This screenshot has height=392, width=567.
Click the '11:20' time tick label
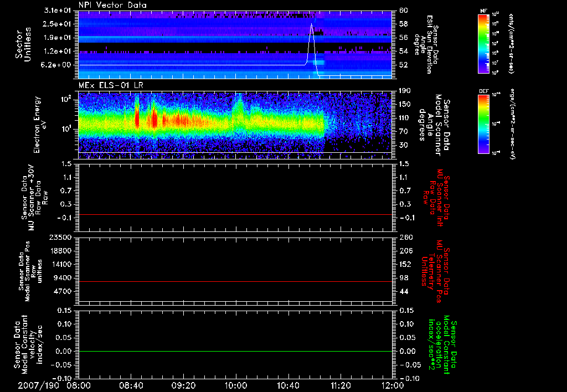[341, 385]
